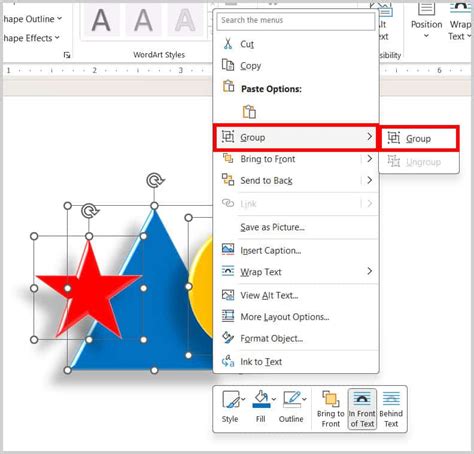
Task: Choose Cut from the context menu
Action: coord(295,44)
